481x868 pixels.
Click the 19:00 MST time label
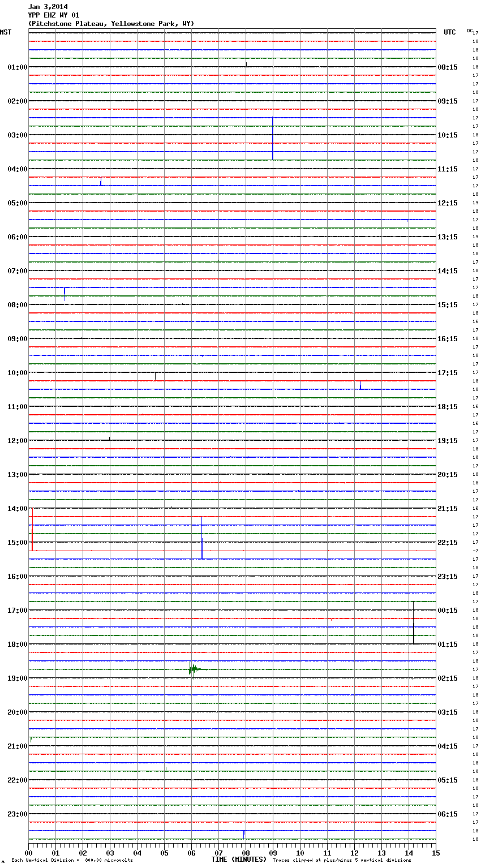[18, 678]
